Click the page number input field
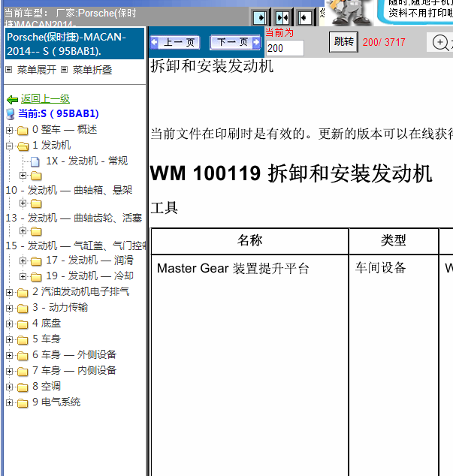453x476 pixels. click(285, 48)
